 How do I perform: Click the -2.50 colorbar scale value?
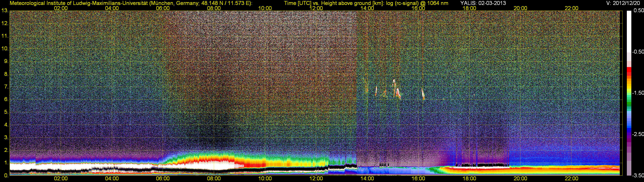pos(638,134)
